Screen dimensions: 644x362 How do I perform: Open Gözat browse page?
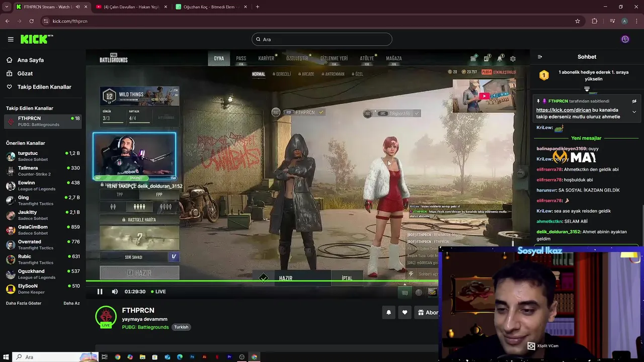click(x=25, y=73)
